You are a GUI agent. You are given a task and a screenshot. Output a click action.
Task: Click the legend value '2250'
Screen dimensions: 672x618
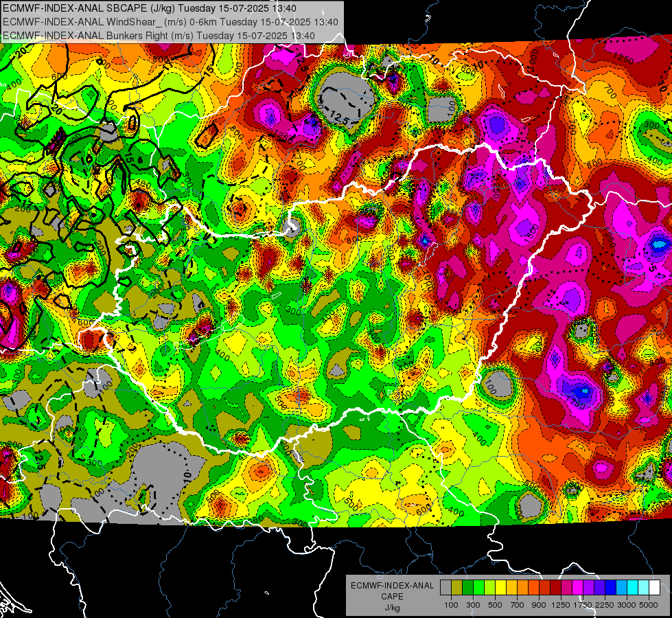point(605,605)
